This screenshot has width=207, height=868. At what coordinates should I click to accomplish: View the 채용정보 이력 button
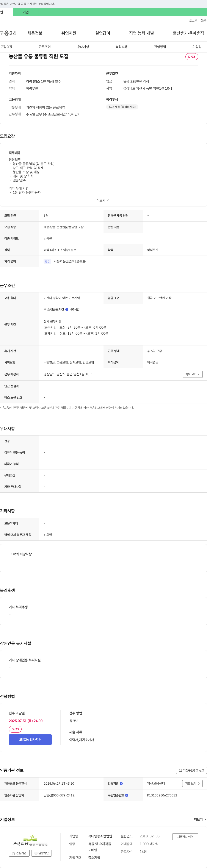tap(185, 837)
